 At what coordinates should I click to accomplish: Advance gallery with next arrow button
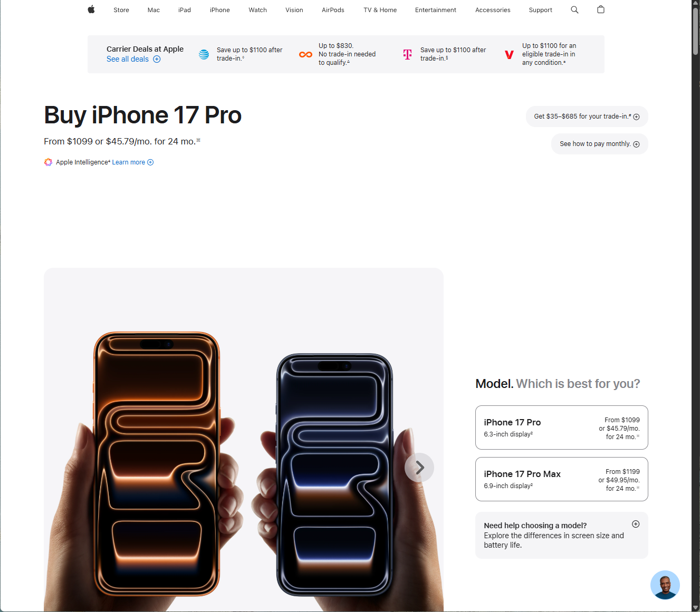[419, 468]
